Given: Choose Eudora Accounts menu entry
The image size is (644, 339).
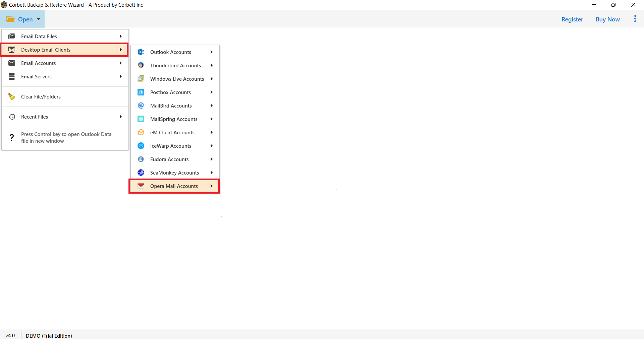Looking at the screenshot, I should coord(175,159).
